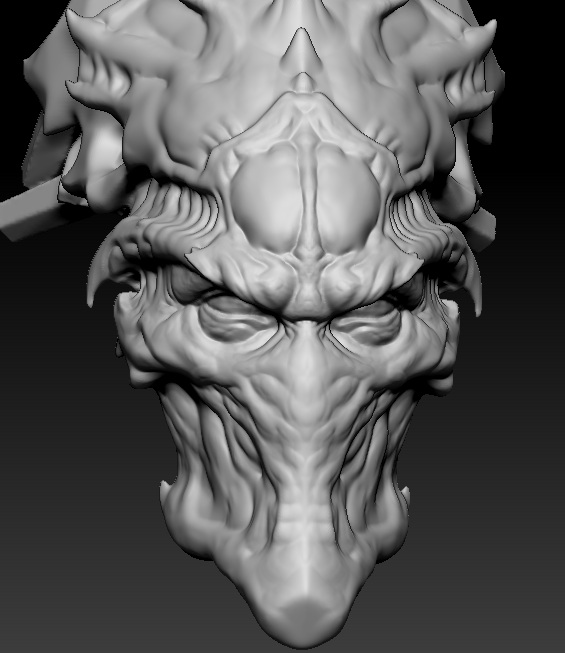Select the small barb on the left jaw
565x653 pixels.
(x=164, y=489)
